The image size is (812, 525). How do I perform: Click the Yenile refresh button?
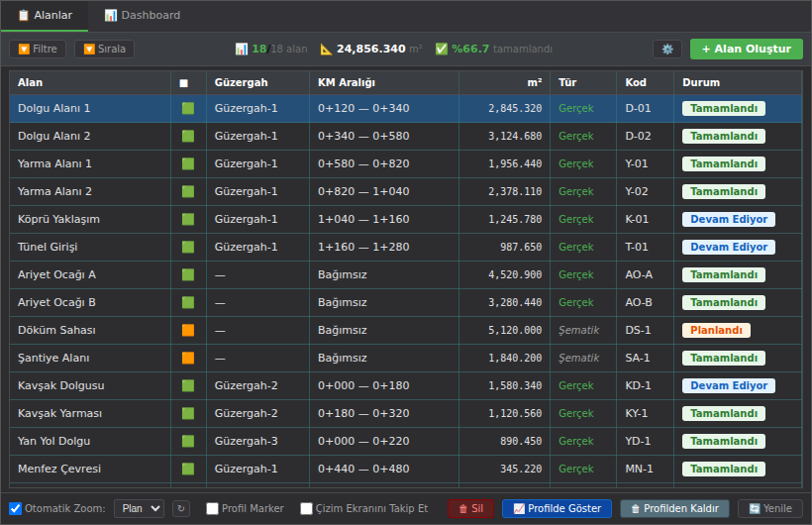coord(770,508)
